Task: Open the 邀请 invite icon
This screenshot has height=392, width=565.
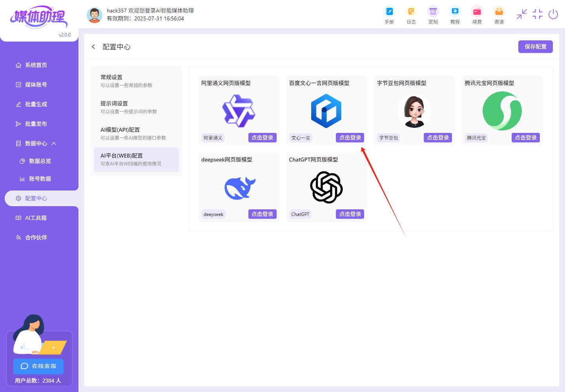Action: (x=499, y=15)
